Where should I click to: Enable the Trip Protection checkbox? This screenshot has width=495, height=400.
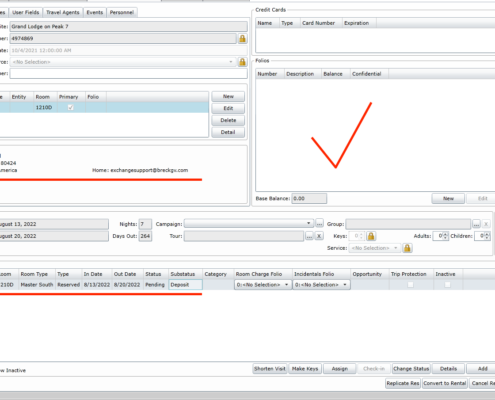point(410,285)
